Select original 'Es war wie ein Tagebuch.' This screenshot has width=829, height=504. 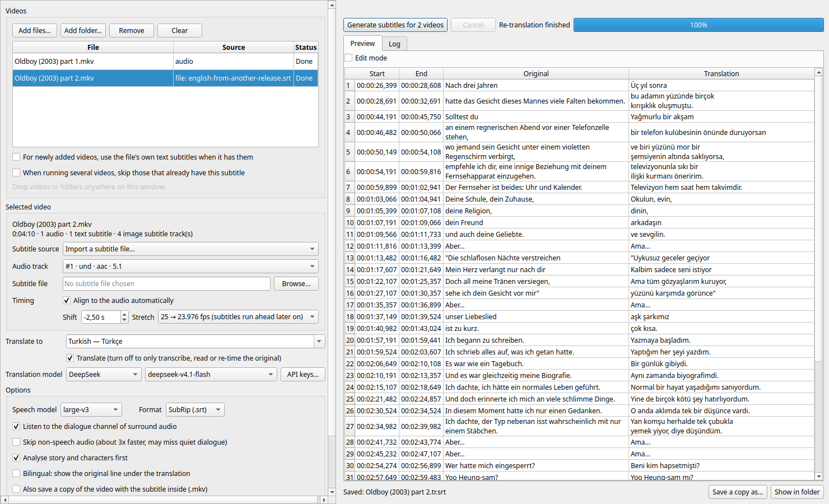(536, 364)
